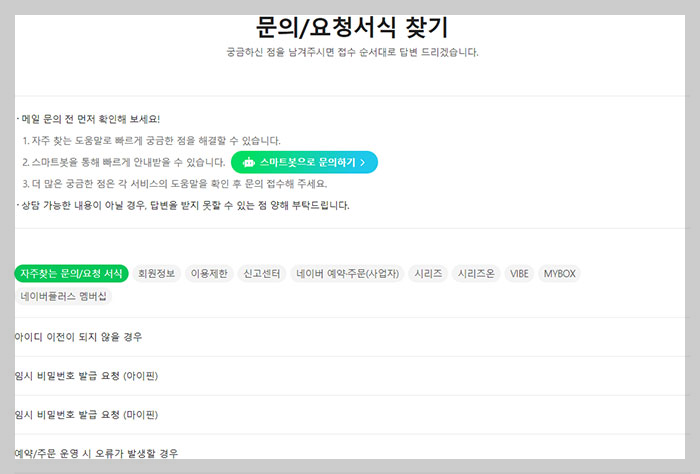Click text 메일 문의 전 먼저 확인해 보세요!

point(91,119)
